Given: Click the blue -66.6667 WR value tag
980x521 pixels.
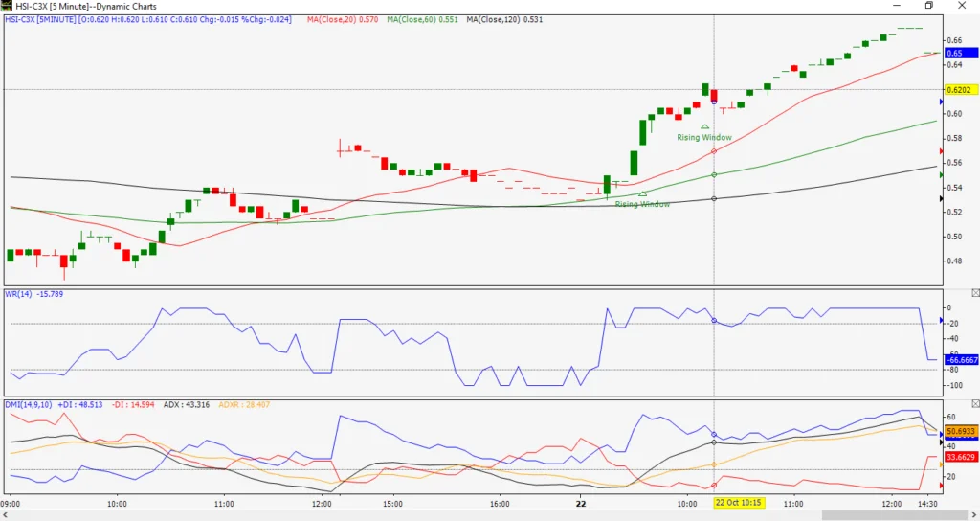Looking at the screenshot, I should pyautogui.click(x=961, y=360).
